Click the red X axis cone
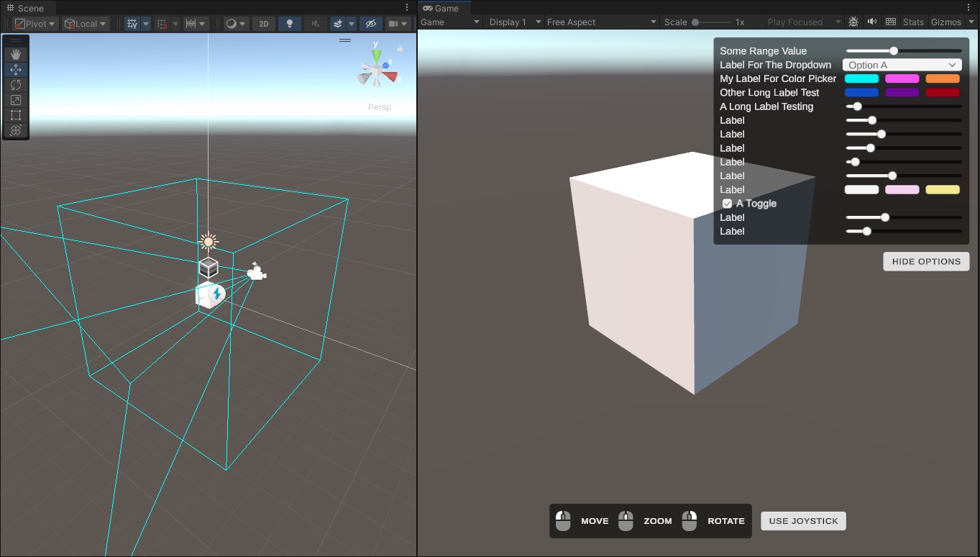 click(389, 76)
